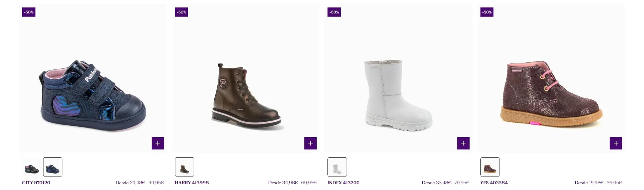Select the brown HARRY 413998 color thumbnail

pyautogui.click(x=184, y=167)
